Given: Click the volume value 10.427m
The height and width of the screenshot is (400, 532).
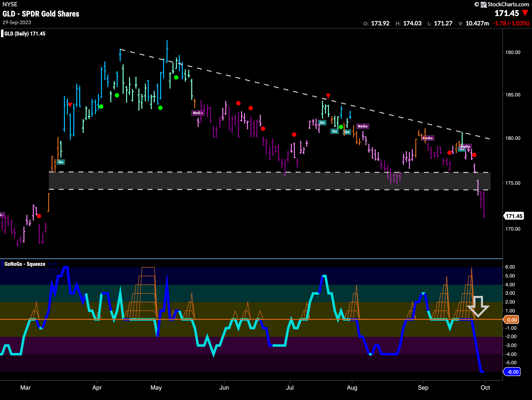Looking at the screenshot, I should click(477, 23).
